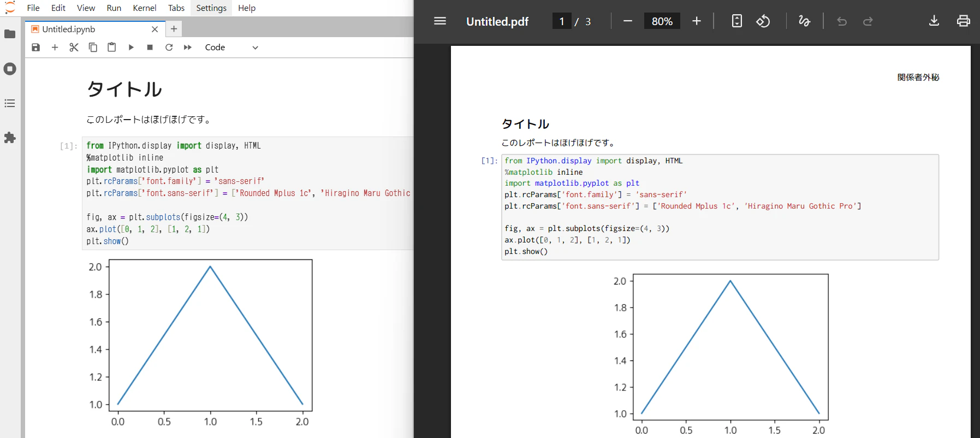Open a new launcher tab

coord(174,29)
